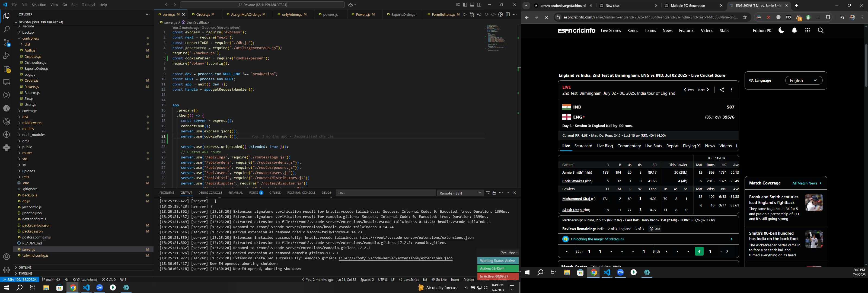Open Chrome tab search dropdown arrow

526,5
